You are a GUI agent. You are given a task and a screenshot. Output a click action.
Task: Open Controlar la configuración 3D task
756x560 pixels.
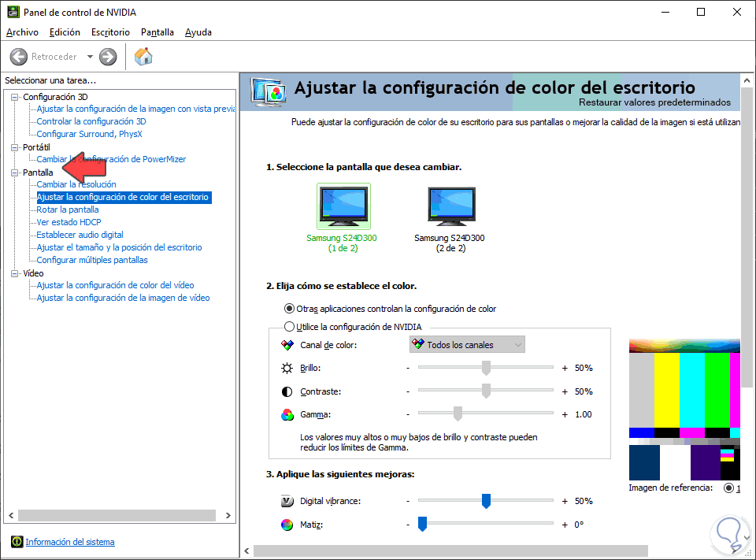91,121
